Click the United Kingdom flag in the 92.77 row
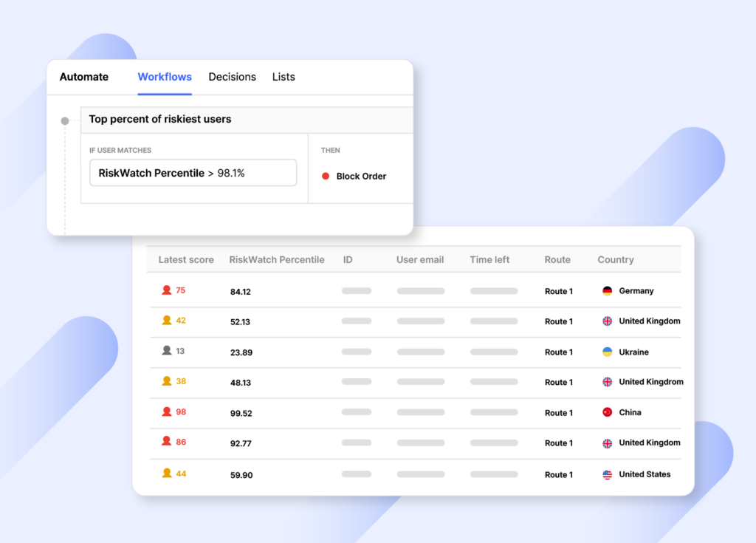Screen dimensions: 756x543 click(608, 443)
